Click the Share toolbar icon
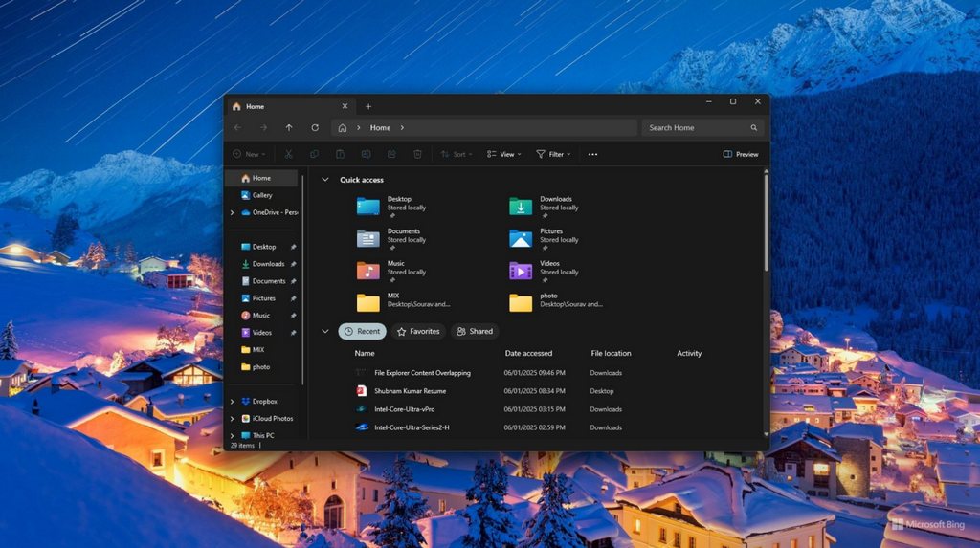 (391, 154)
